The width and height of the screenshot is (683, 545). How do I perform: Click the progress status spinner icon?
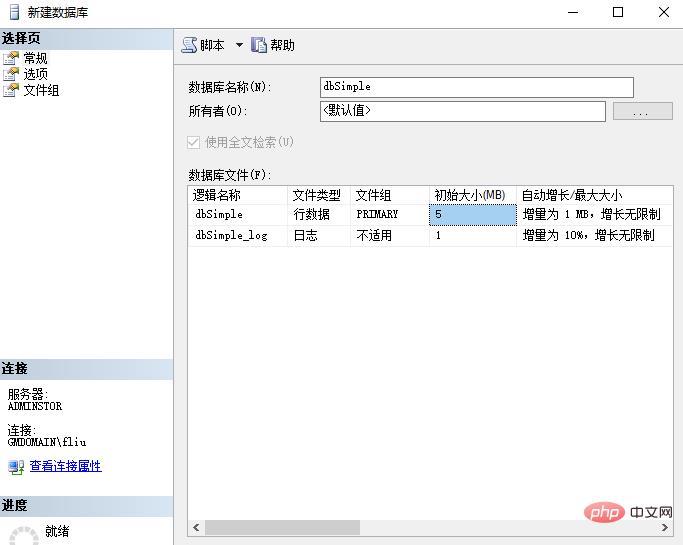click(x=22, y=535)
